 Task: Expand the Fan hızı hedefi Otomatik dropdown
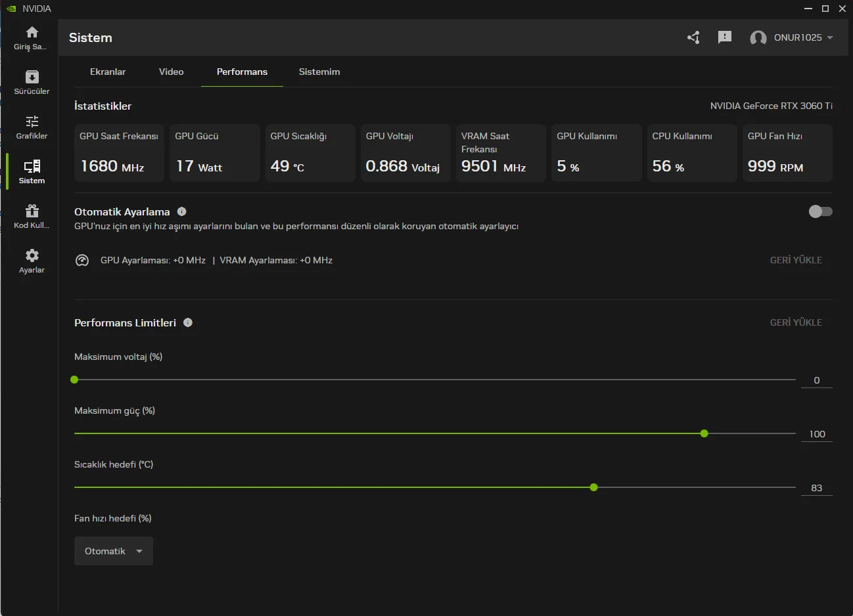(x=114, y=551)
